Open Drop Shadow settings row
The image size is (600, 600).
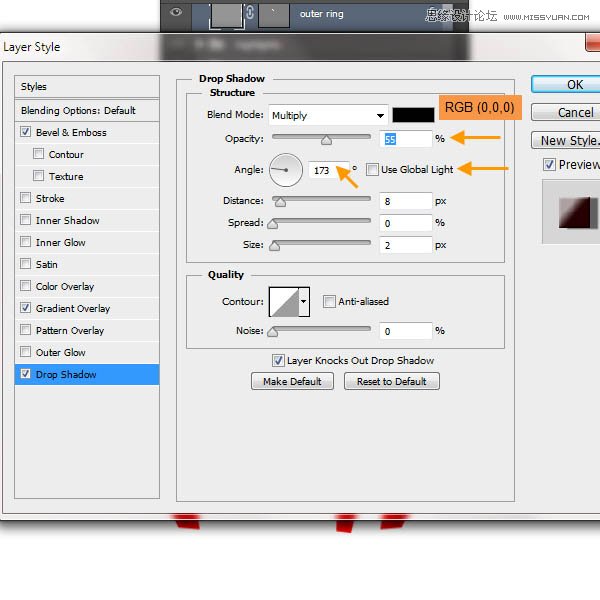(87, 374)
